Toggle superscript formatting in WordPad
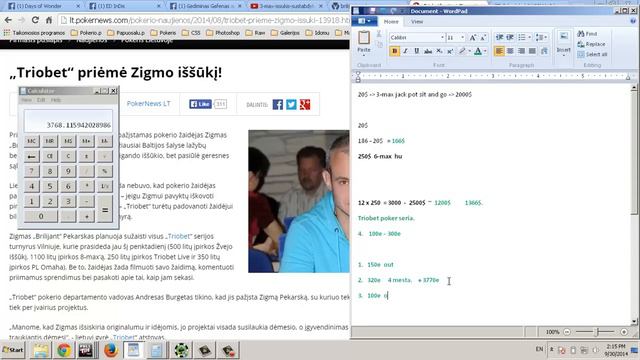 click(450, 51)
